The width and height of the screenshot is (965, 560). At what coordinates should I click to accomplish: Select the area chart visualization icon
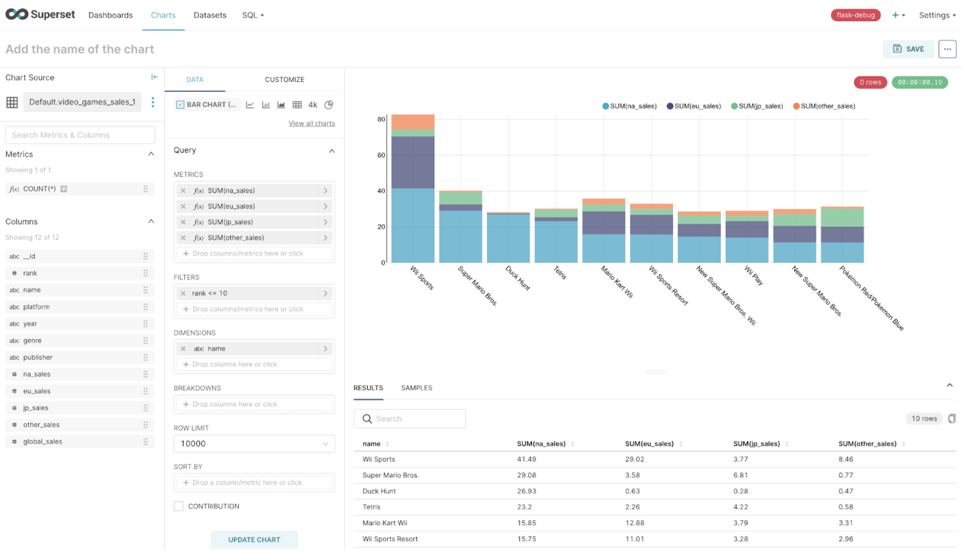pyautogui.click(x=281, y=105)
